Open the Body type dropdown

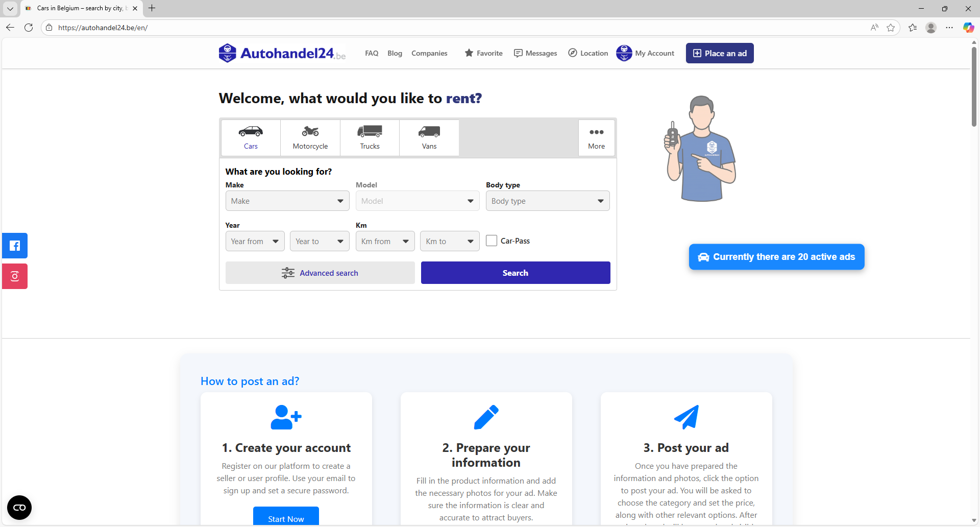[548, 201]
